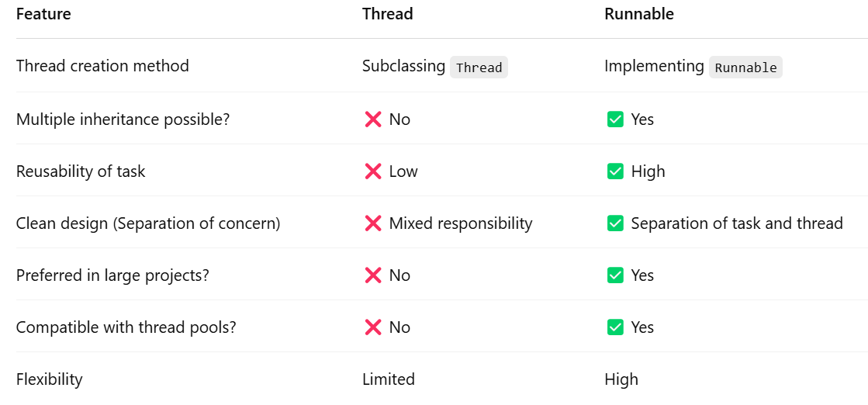Click the Thread inline code badge
Screen dimensions: 868x405
(x=479, y=67)
